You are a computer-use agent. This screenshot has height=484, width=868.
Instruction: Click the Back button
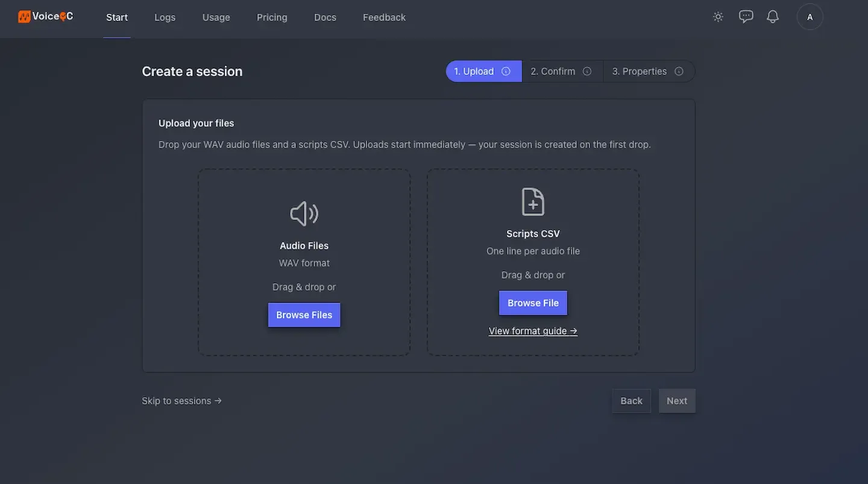click(631, 401)
